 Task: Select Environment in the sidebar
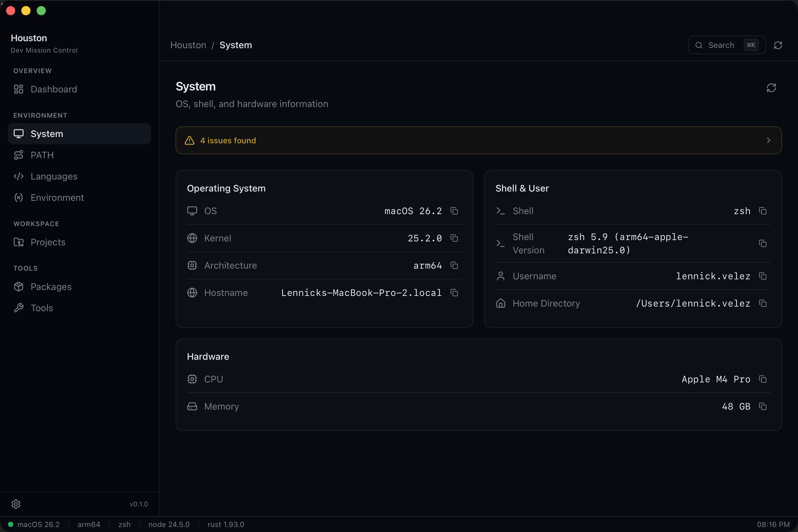click(x=57, y=198)
